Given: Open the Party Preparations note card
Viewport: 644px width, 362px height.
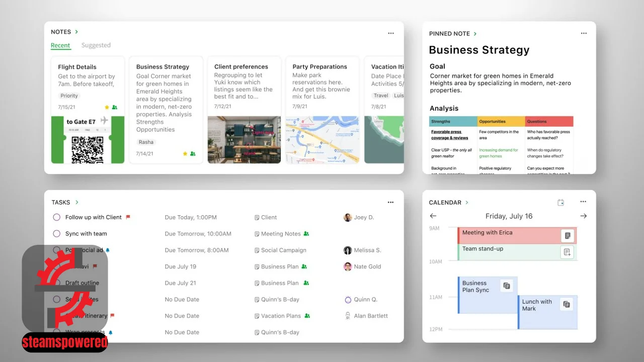Looking at the screenshot, I should (323, 110).
